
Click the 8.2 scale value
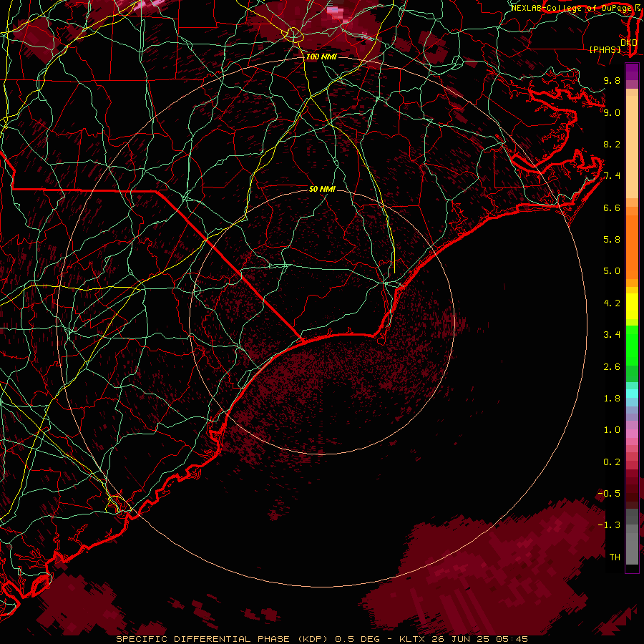click(x=612, y=144)
